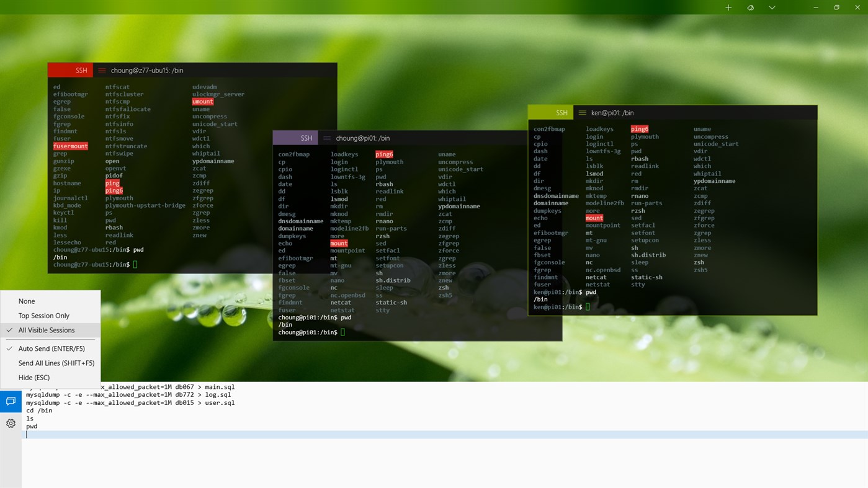Image resolution: width=868 pixels, height=488 pixels.
Task: Add a new session with the plus icon
Action: pos(728,7)
